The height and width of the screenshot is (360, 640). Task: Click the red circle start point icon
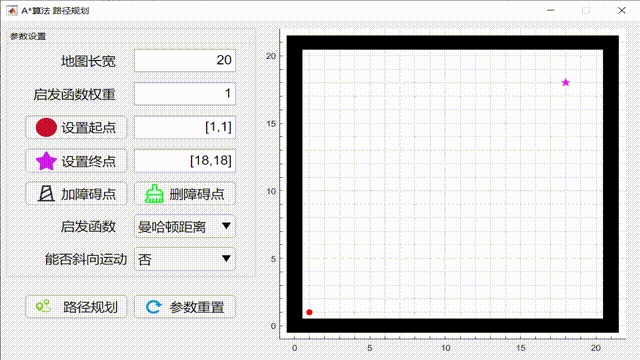[x=46, y=127]
